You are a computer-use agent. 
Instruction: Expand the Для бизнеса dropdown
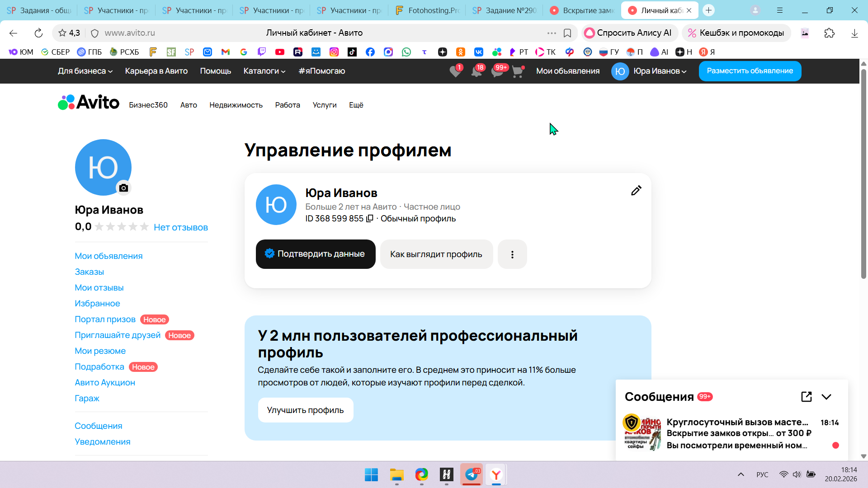point(85,71)
